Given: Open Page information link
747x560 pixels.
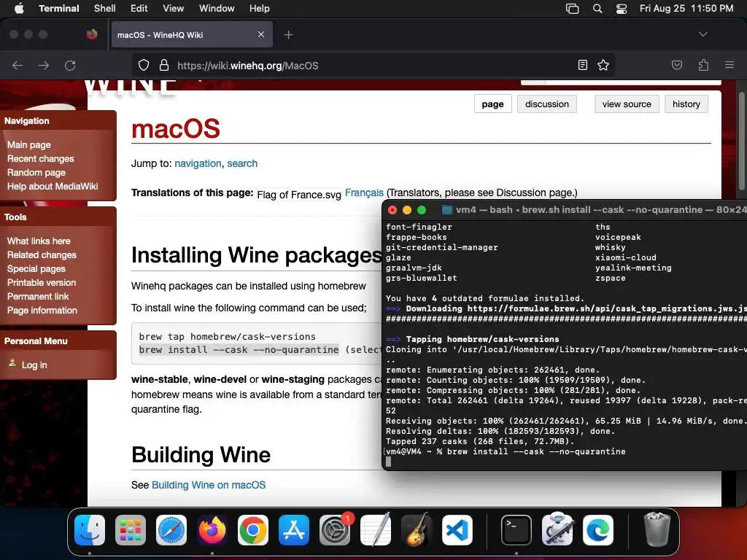Looking at the screenshot, I should tap(42, 310).
